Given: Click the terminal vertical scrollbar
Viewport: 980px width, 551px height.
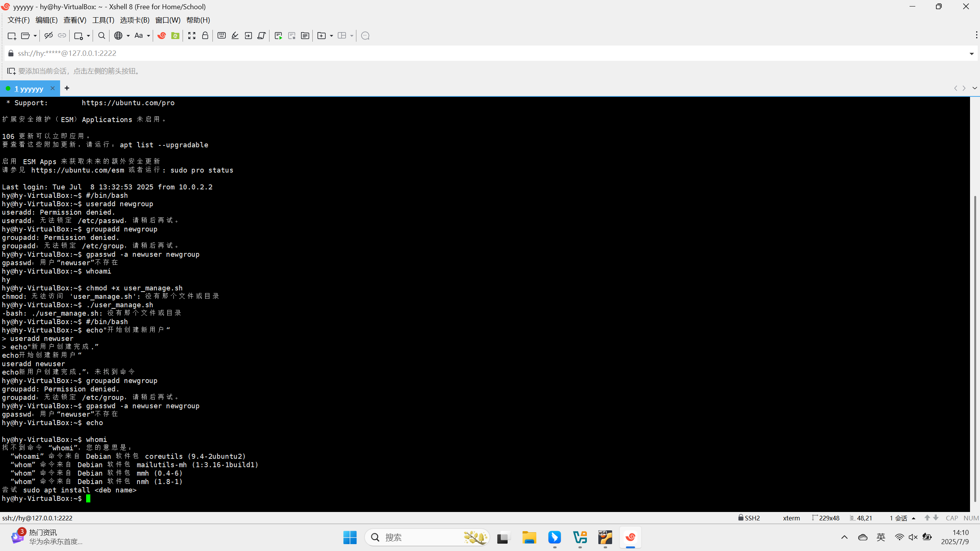Looking at the screenshot, I should pos(975,348).
